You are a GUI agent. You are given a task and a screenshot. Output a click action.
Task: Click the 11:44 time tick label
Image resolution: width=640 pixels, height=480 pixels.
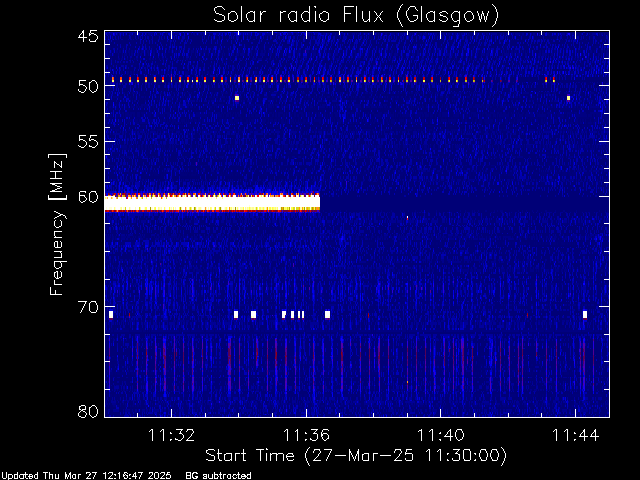[x=576, y=435]
